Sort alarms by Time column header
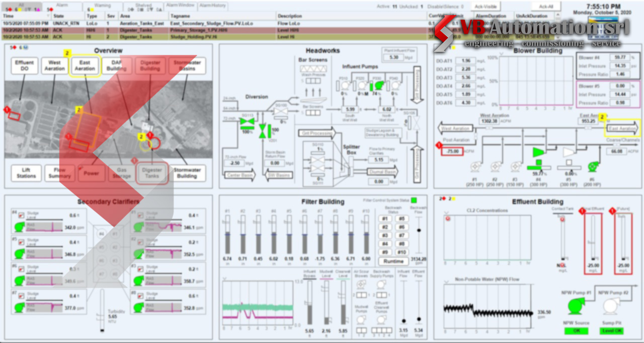Viewport: 644px width, 343px height. (26, 16)
